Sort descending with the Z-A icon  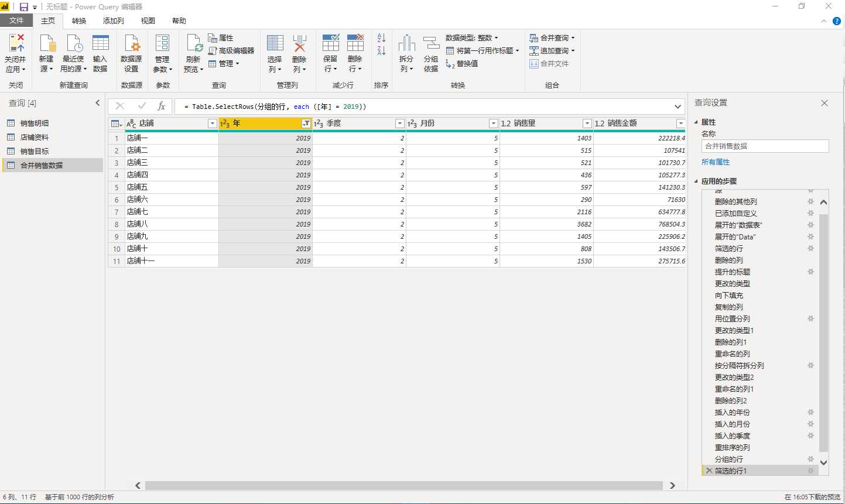(381, 51)
